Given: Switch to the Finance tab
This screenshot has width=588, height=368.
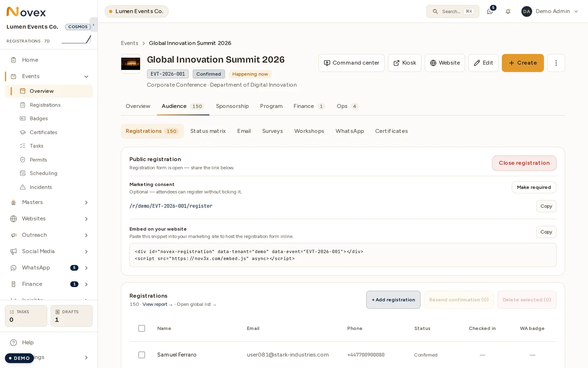Looking at the screenshot, I should tap(309, 106).
